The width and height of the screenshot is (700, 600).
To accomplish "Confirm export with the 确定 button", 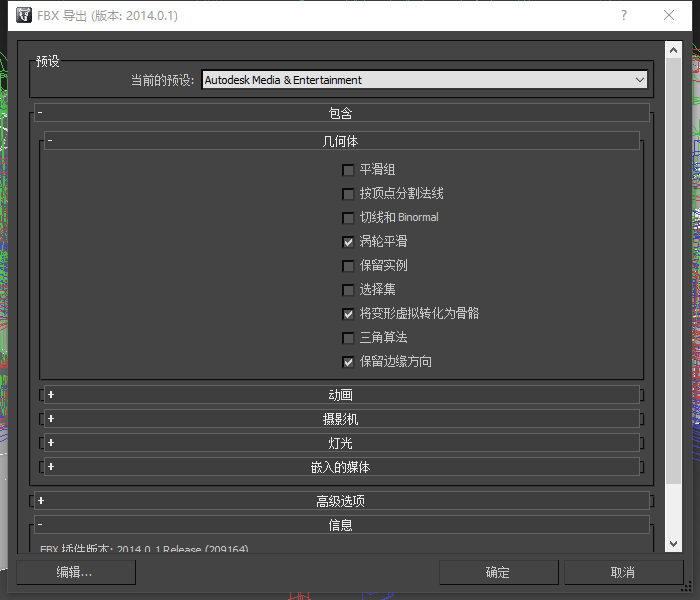I will [x=499, y=572].
